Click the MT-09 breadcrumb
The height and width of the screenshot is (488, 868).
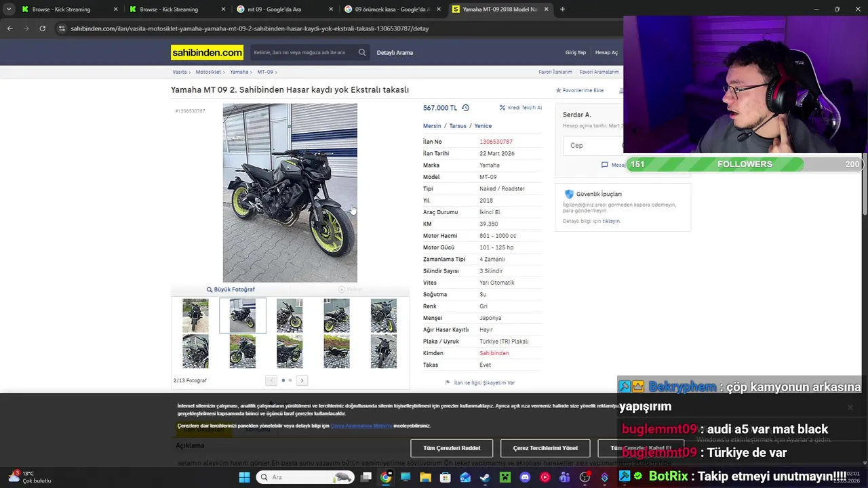(265, 72)
